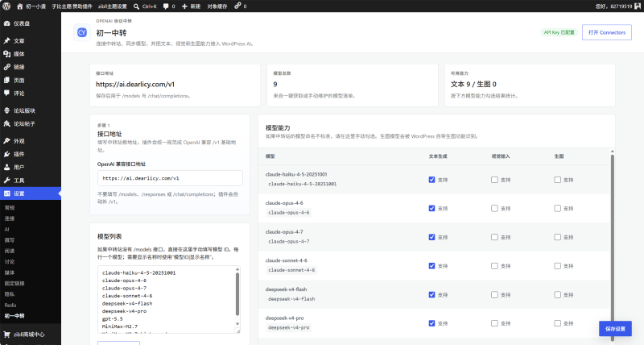Click the highlighted 设置 settings menu
This screenshot has width=644, height=345.
click(x=31, y=193)
